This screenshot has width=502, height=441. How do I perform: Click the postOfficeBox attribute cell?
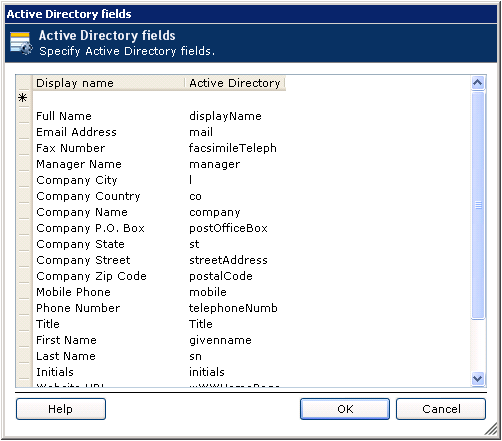[235, 228]
